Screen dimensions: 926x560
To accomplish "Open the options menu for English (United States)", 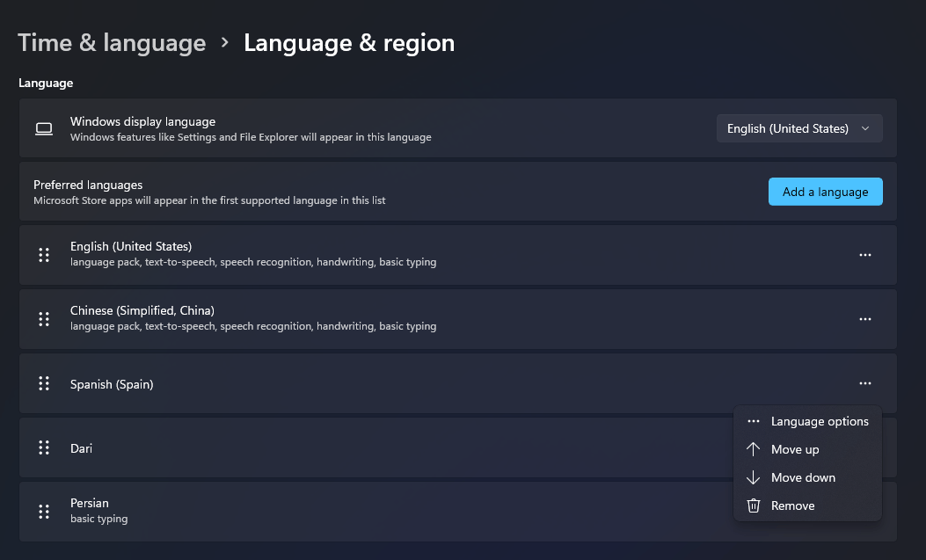I will click(x=864, y=255).
